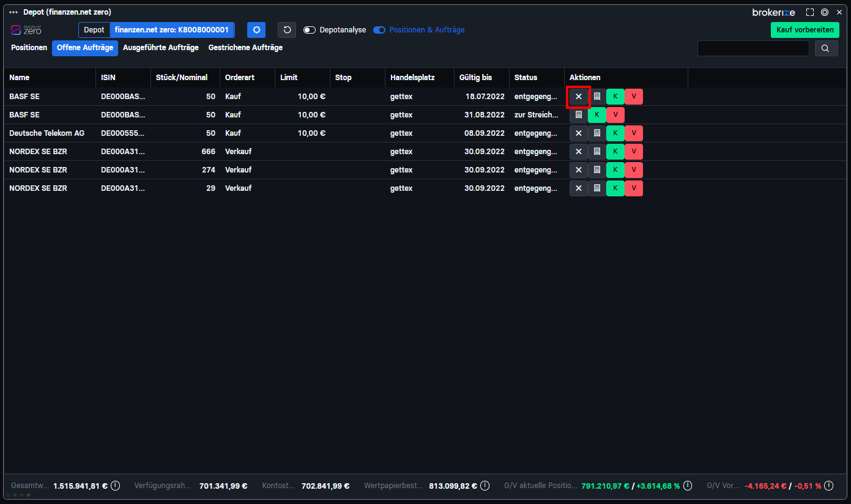Enable the Depotanalyse switch
The height and width of the screenshot is (504, 851).
[310, 30]
